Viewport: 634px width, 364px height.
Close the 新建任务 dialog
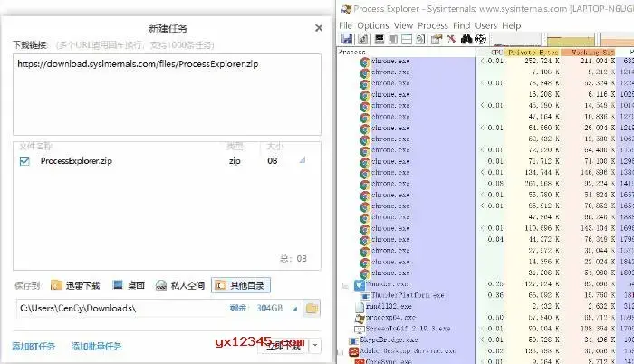pos(319,28)
